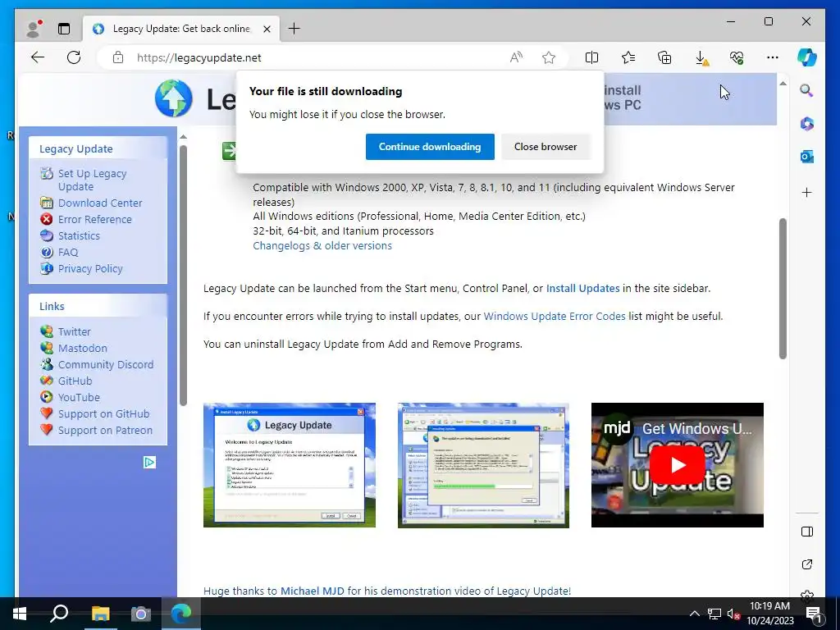Open Microsoft 365 sidebar icon
The image size is (840, 630).
(x=807, y=124)
